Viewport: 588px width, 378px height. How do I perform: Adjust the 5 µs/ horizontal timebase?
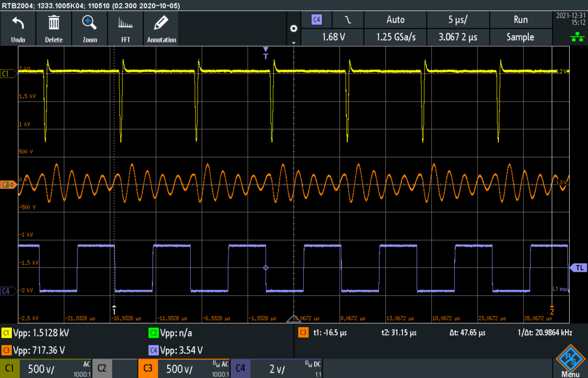pos(458,20)
